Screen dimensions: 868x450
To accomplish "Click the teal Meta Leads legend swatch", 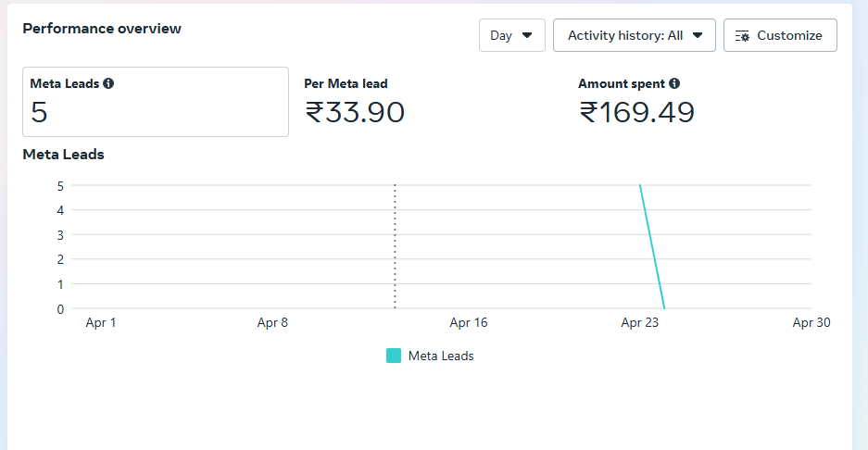I will tap(394, 356).
